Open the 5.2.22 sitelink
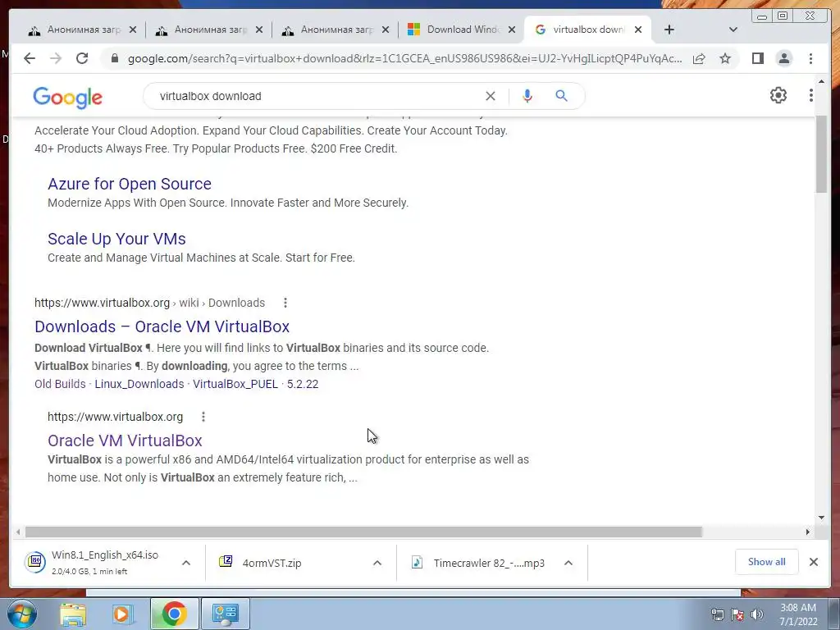This screenshot has width=840, height=630. pos(303,384)
